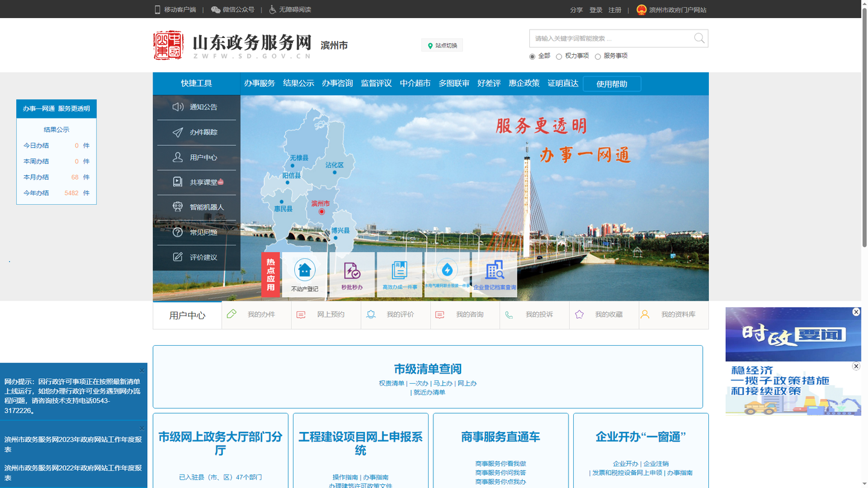Select the 权力事项 radio option
Screen dimensions: 868x488
tap(559, 57)
